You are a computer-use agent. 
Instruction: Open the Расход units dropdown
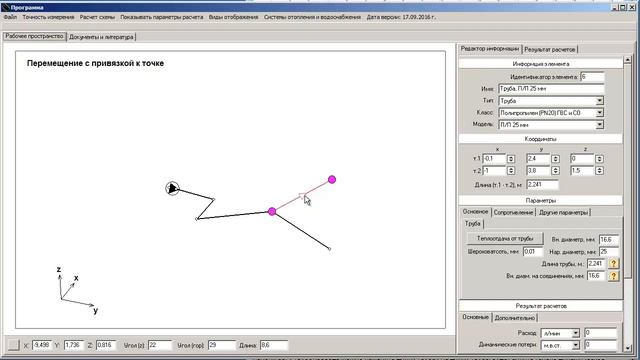pos(575,333)
